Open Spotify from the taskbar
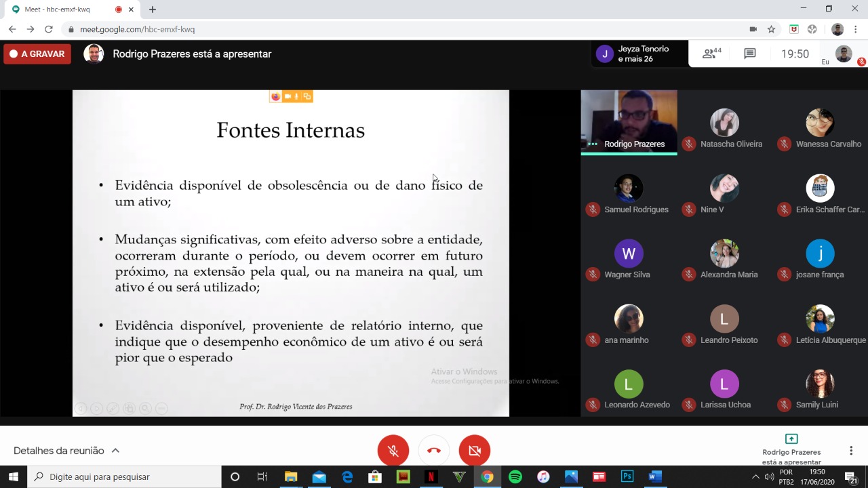This screenshot has height=488, width=868. 515,476
